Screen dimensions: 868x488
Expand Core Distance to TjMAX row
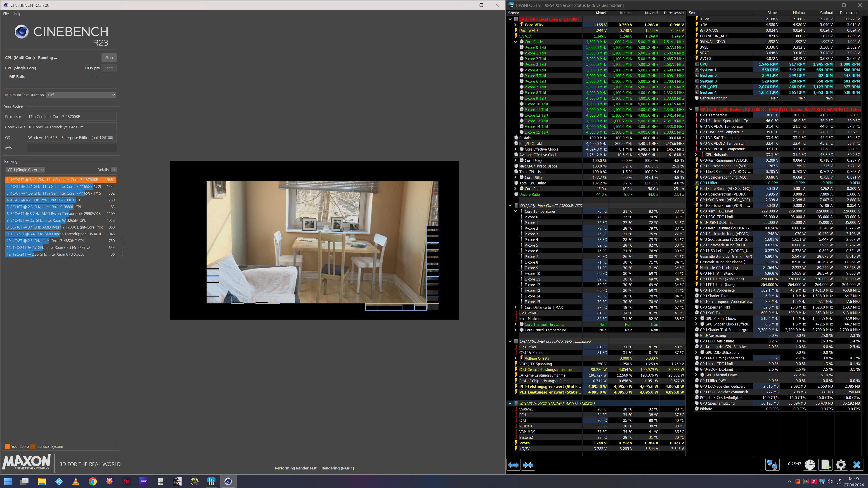point(516,307)
